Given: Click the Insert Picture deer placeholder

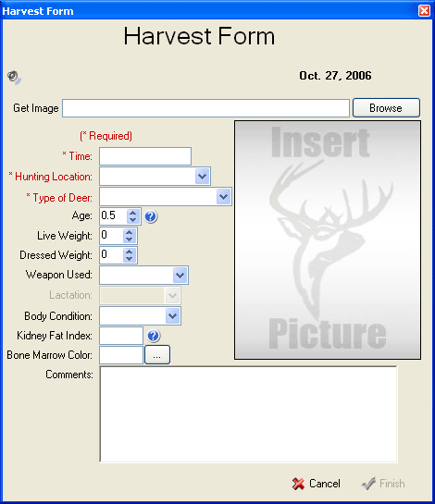Looking at the screenshot, I should pyautogui.click(x=328, y=240).
